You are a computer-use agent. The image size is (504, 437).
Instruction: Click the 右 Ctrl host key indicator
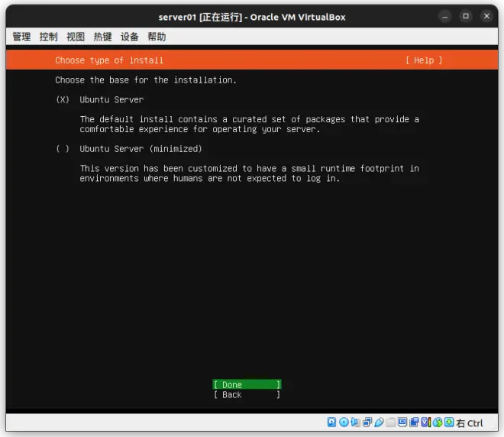pos(470,422)
